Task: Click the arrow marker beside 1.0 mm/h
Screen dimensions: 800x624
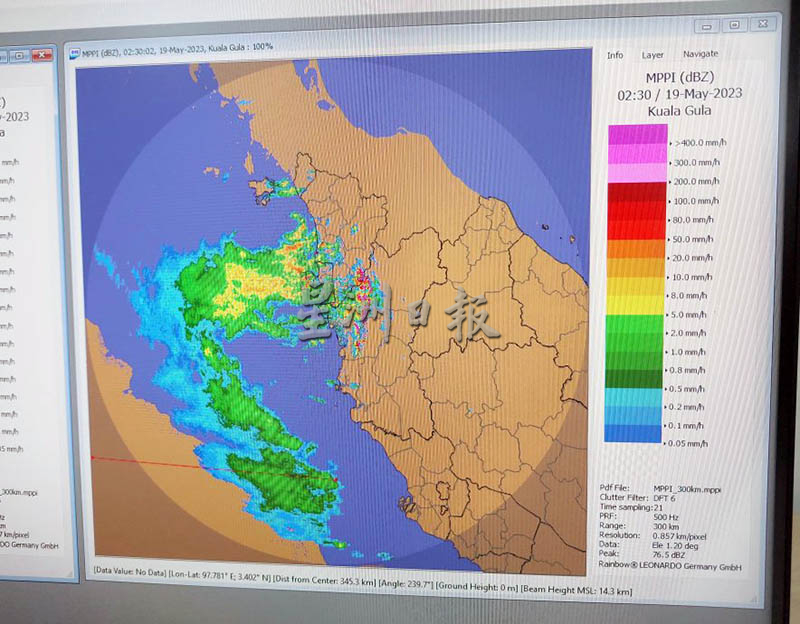Action: click(669, 352)
